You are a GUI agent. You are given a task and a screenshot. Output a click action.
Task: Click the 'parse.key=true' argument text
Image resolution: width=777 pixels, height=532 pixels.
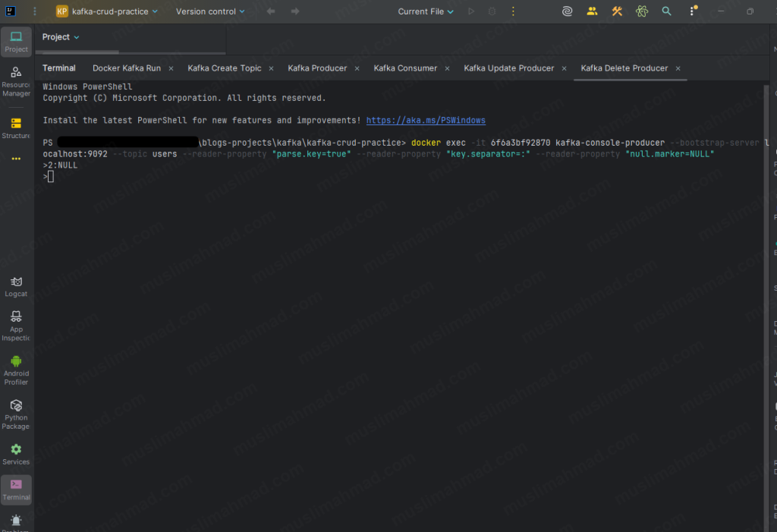point(311,154)
